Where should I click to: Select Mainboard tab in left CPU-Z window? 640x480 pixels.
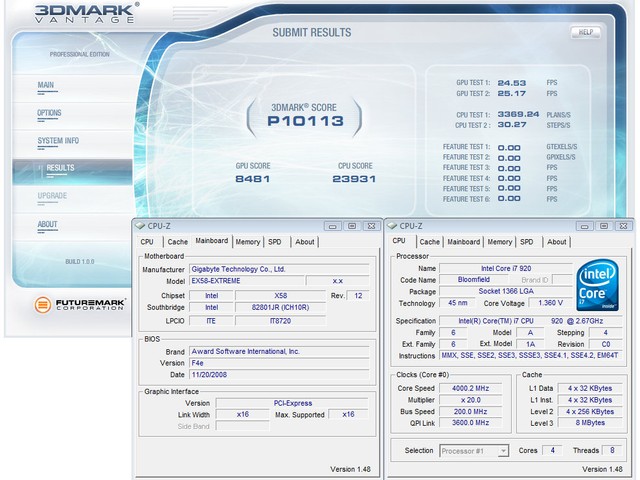pos(211,241)
